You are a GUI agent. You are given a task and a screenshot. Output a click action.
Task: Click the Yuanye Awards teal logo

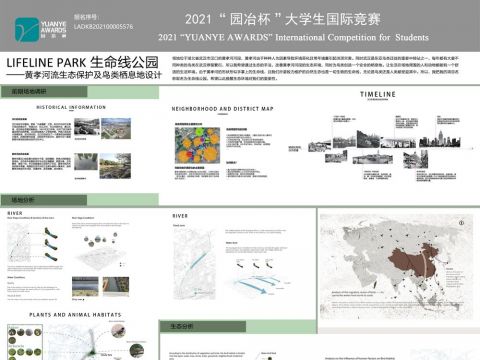[x=27, y=30]
